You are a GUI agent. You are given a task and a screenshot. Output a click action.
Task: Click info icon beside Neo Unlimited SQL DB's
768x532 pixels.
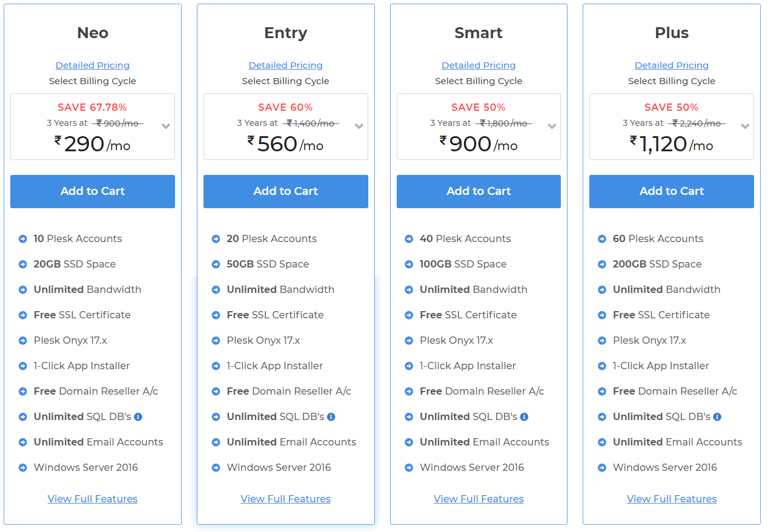(138, 417)
